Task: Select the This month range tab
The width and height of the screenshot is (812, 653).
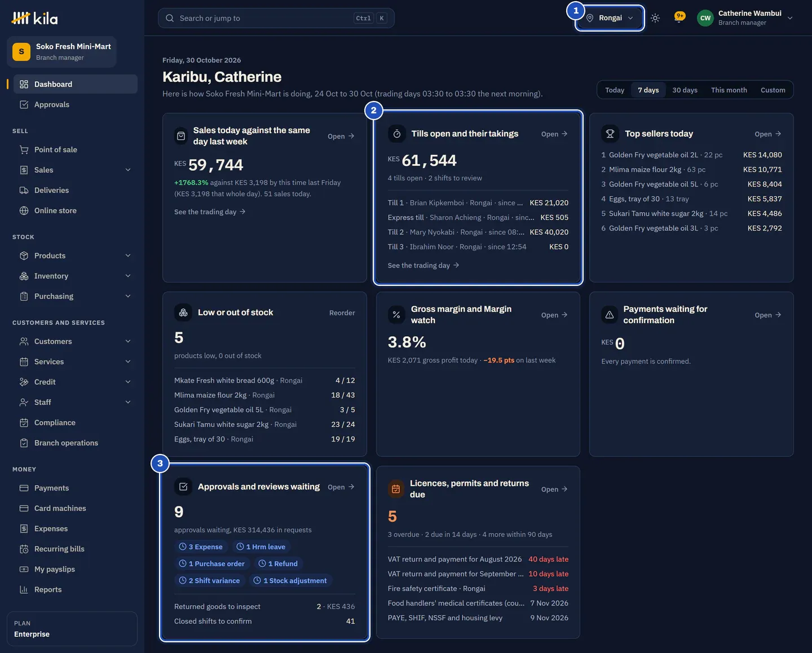Action: [x=729, y=90]
